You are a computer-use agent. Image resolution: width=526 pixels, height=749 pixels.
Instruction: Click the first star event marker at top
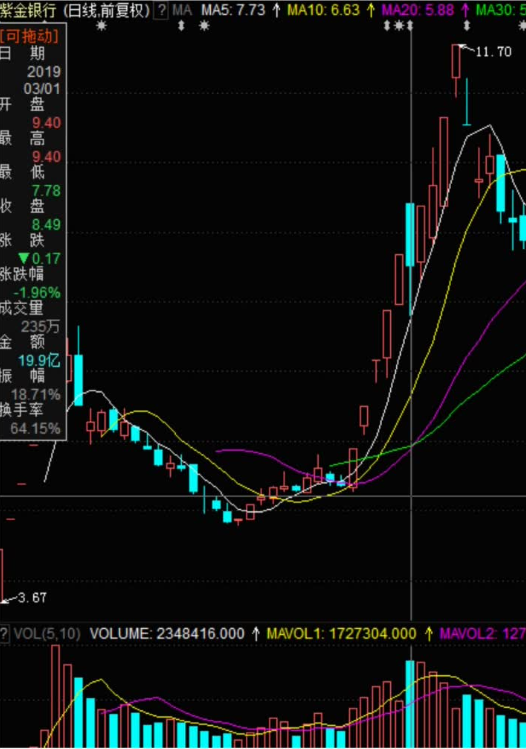[x=101, y=26]
